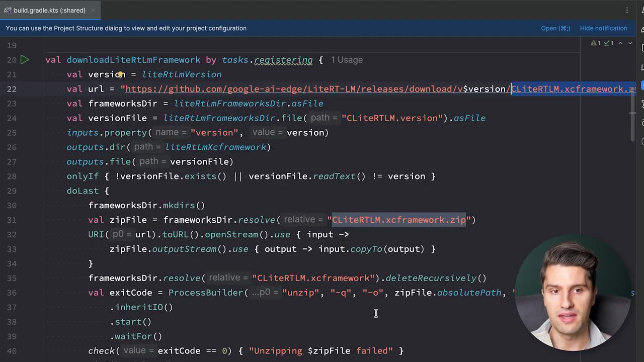Image resolution: width=644 pixels, height=362 pixels.
Task: Click inputs.property on line 25
Action: 107,133
